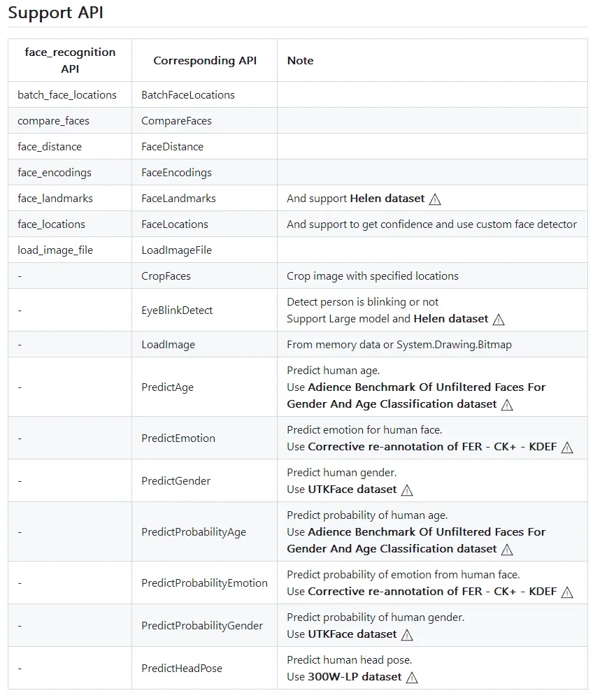Screen dimensions: 600x700
Task: Click warning icon beside 300W-LP dataset
Action: pyautogui.click(x=412, y=678)
